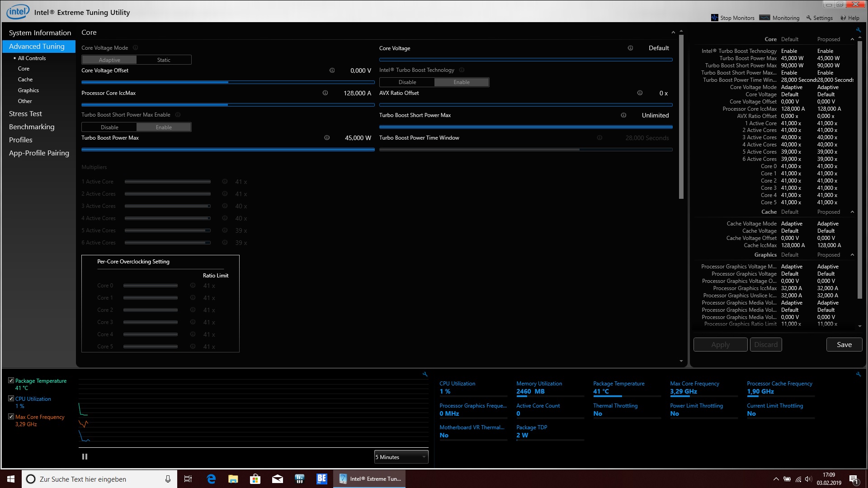Click the Discard button
The height and width of the screenshot is (488, 868).
click(766, 344)
